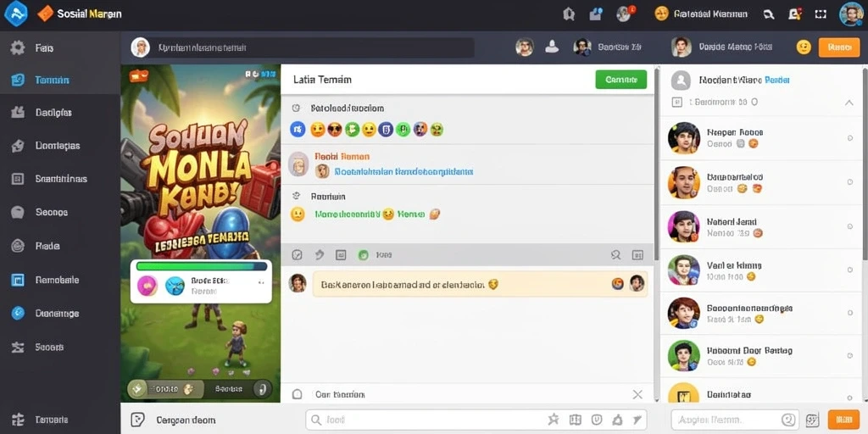Screen dimensions: 868x434
Task: Toggle the status circle on second contact row
Action: [850, 182]
